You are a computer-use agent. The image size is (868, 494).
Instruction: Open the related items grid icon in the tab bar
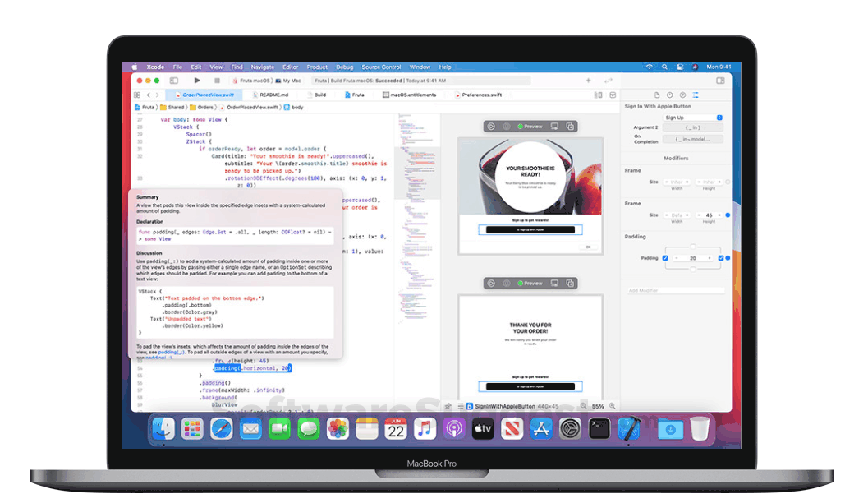(x=137, y=95)
